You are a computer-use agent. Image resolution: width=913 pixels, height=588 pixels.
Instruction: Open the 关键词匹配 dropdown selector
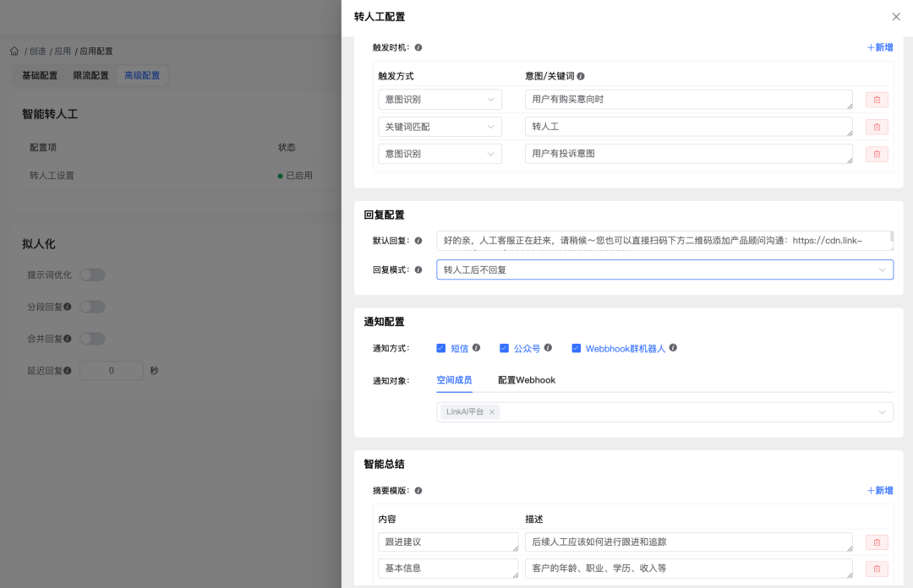point(440,126)
